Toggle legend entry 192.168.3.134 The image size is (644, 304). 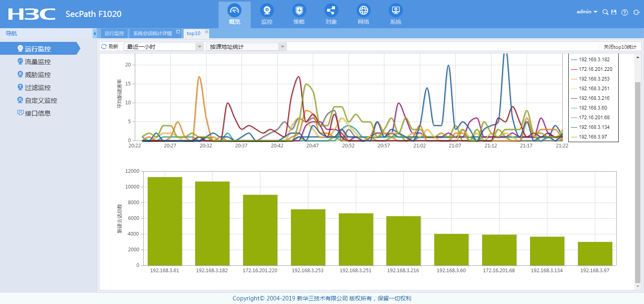(590, 127)
